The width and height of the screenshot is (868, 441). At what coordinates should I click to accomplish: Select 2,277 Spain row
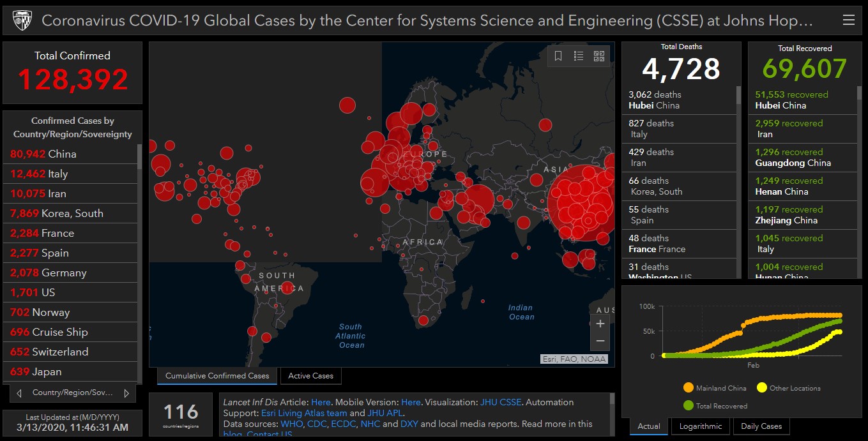(70, 253)
